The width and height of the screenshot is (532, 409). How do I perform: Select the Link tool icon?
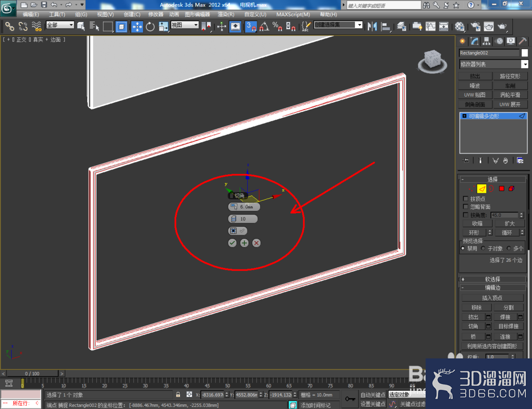point(10,27)
